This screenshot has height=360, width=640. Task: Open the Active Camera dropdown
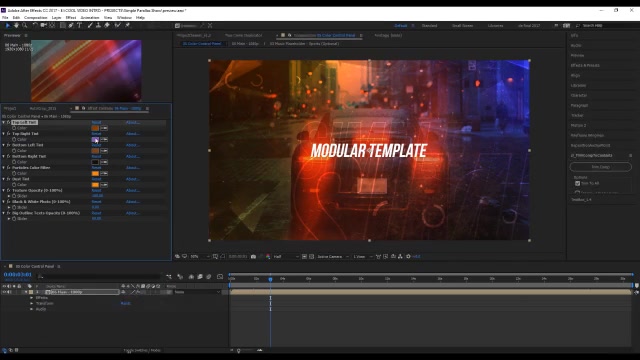click(333, 257)
